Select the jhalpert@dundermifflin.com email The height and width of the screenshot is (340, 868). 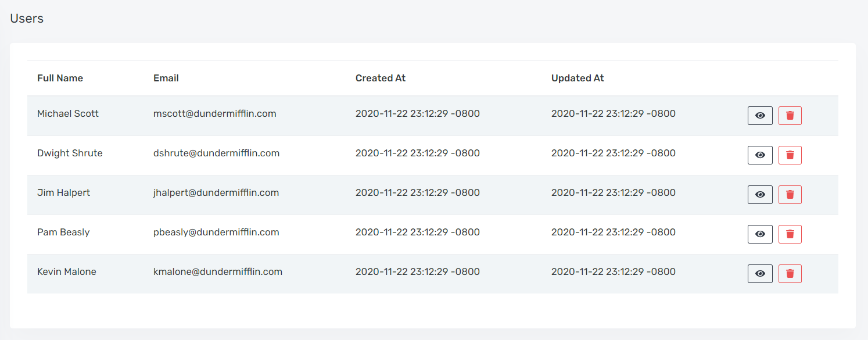point(216,193)
